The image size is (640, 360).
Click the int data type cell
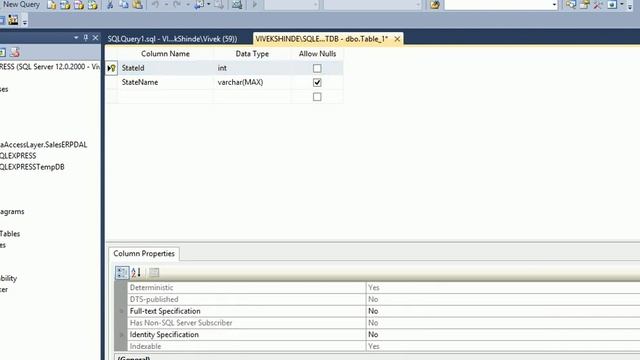[x=252, y=68]
